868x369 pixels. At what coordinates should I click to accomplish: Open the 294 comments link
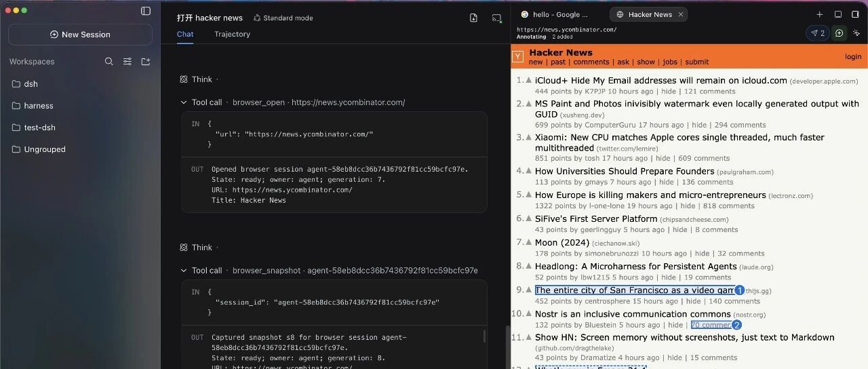coord(740,125)
